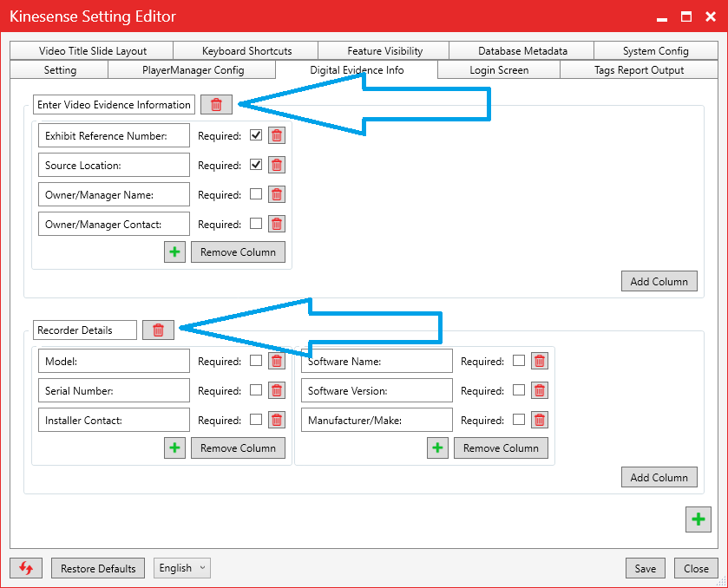Delete the Recorder Details group
Screen dimensions: 728x588
(158, 330)
